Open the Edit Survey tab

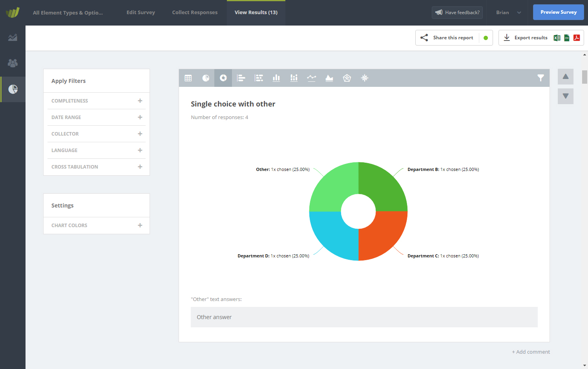point(141,13)
